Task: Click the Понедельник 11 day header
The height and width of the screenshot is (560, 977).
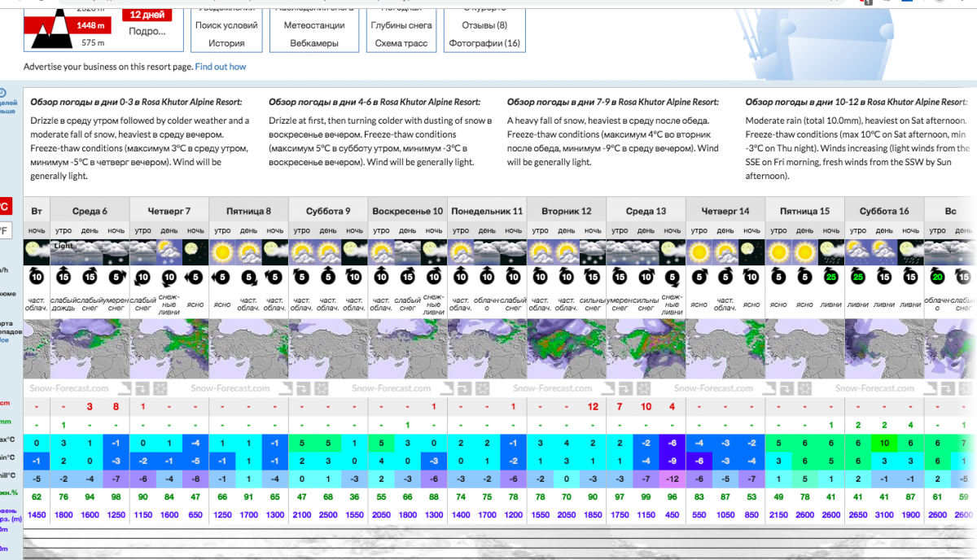Action: (488, 211)
